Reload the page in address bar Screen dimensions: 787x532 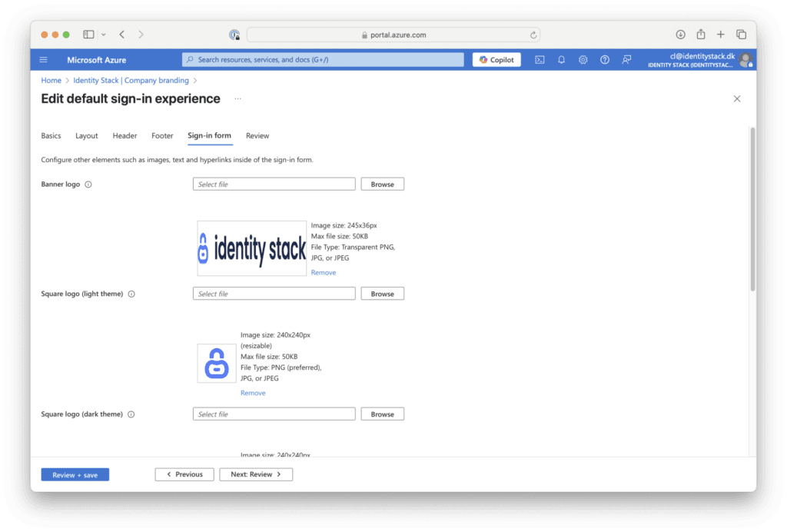point(533,35)
